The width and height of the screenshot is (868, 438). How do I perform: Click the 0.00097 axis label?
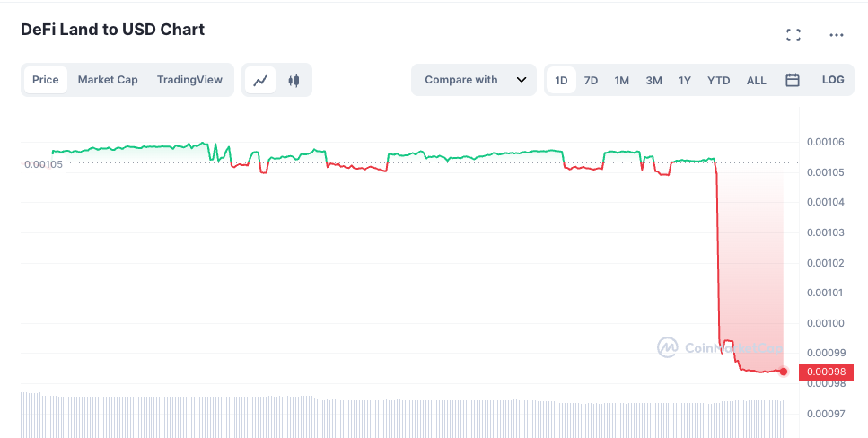[826, 414]
